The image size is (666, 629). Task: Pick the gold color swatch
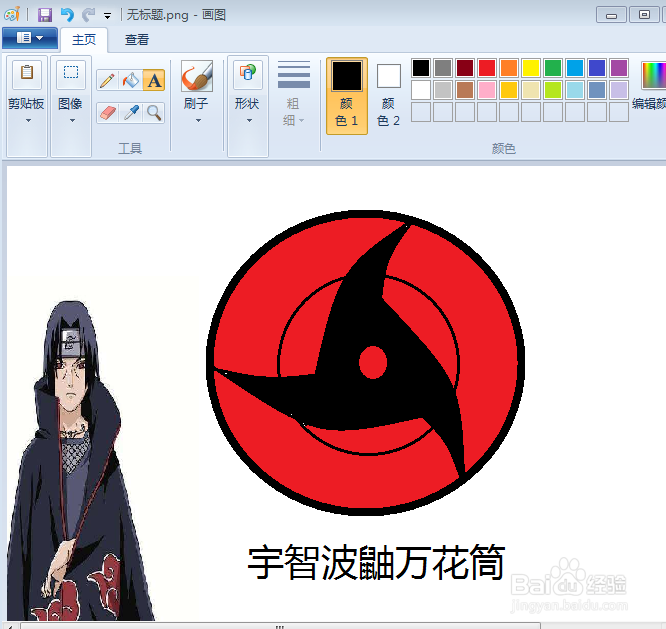click(509, 90)
